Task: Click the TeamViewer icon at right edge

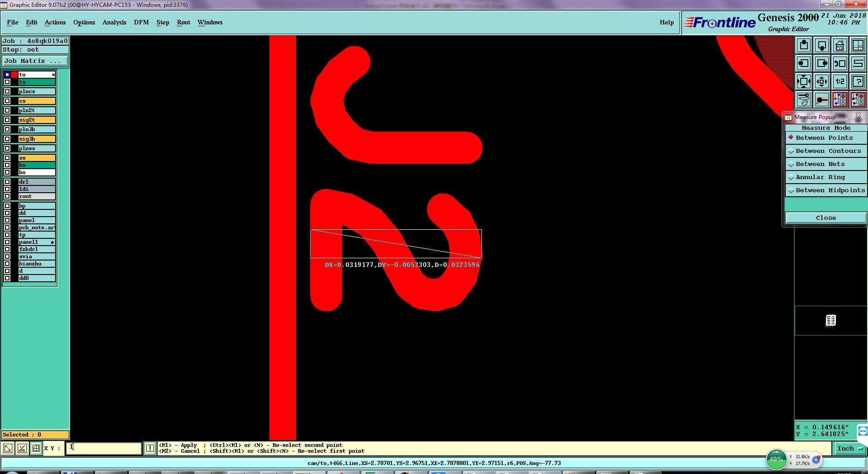Action: 863,431
